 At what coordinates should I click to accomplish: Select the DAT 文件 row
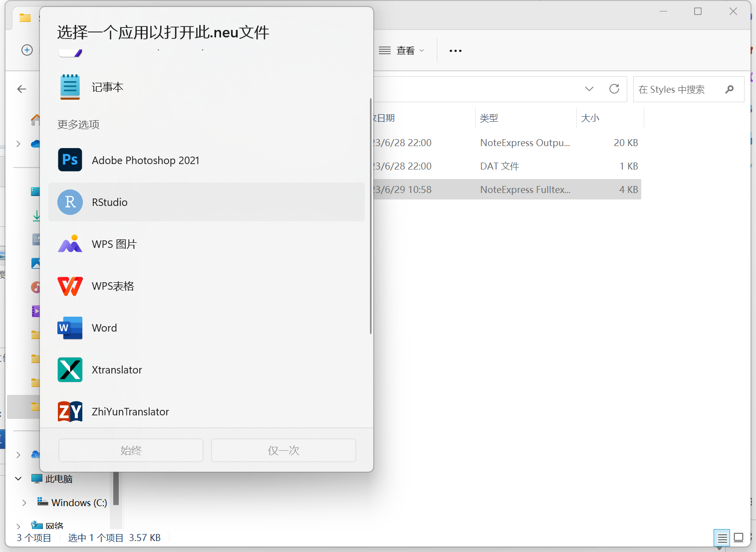point(506,166)
